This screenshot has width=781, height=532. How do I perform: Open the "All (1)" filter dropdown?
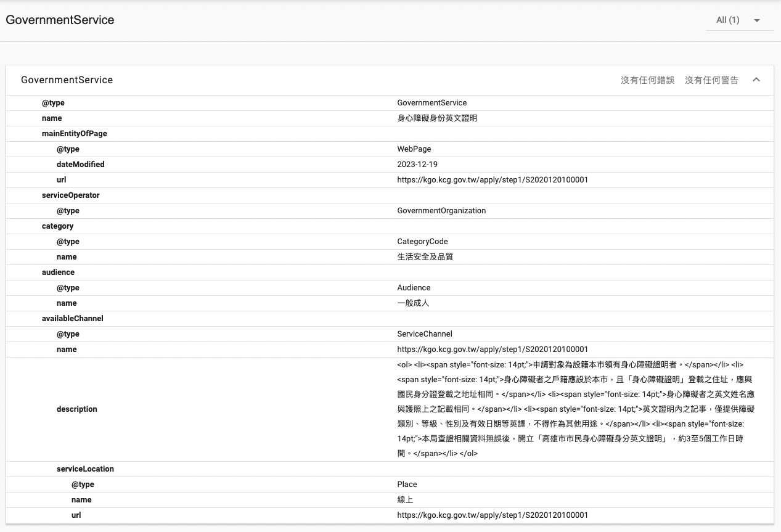739,20
